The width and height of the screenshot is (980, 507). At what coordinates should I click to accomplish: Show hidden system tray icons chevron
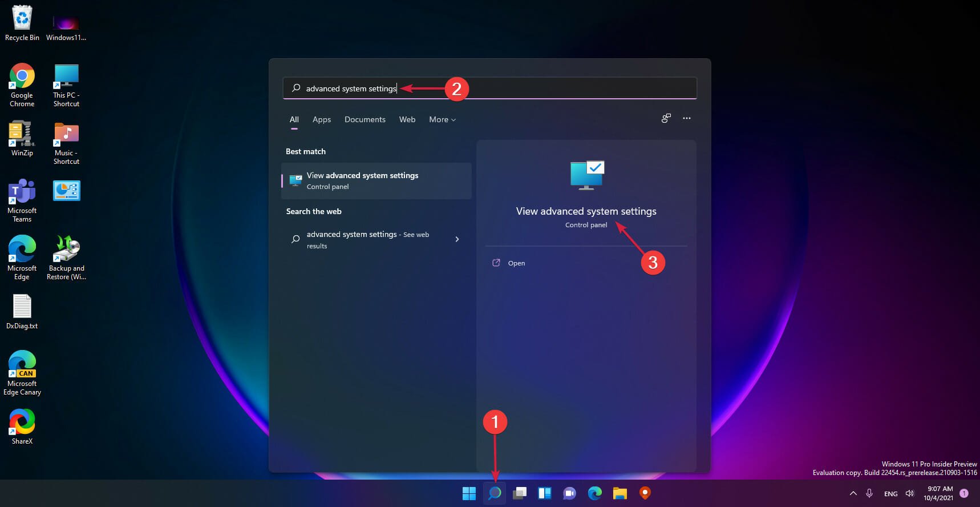click(x=853, y=493)
